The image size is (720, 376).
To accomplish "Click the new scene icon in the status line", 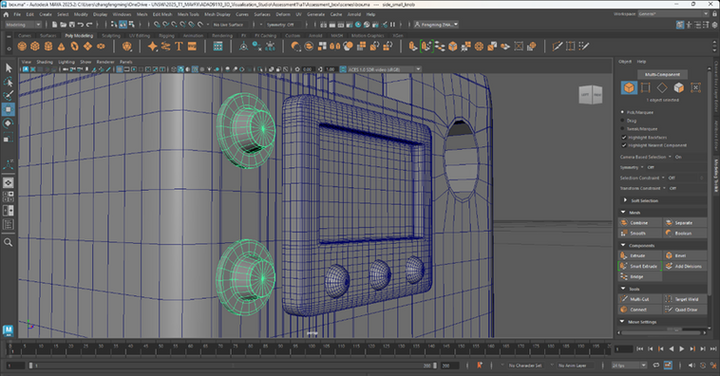I will 55,24.
